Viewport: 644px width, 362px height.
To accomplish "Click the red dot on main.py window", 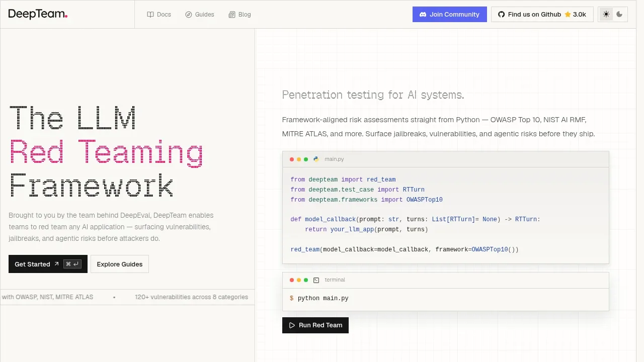I will pyautogui.click(x=292, y=159).
